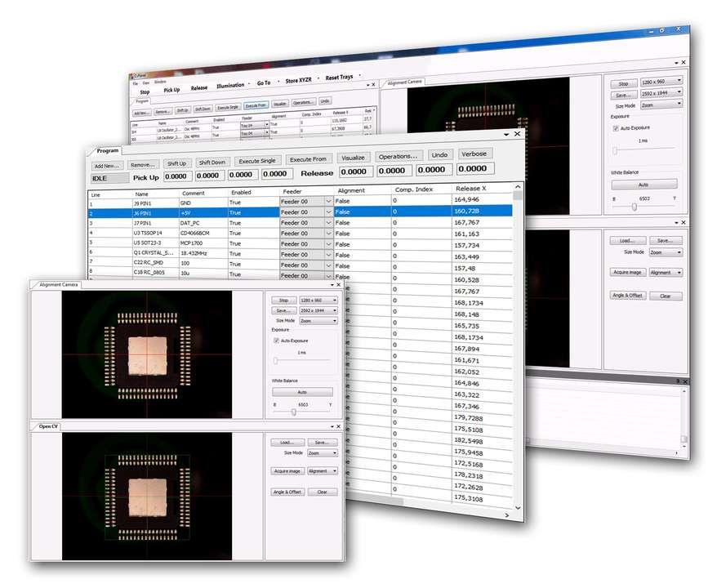This screenshot has width=717, height=588.
Task: Select the large Program tab
Action: point(108,150)
